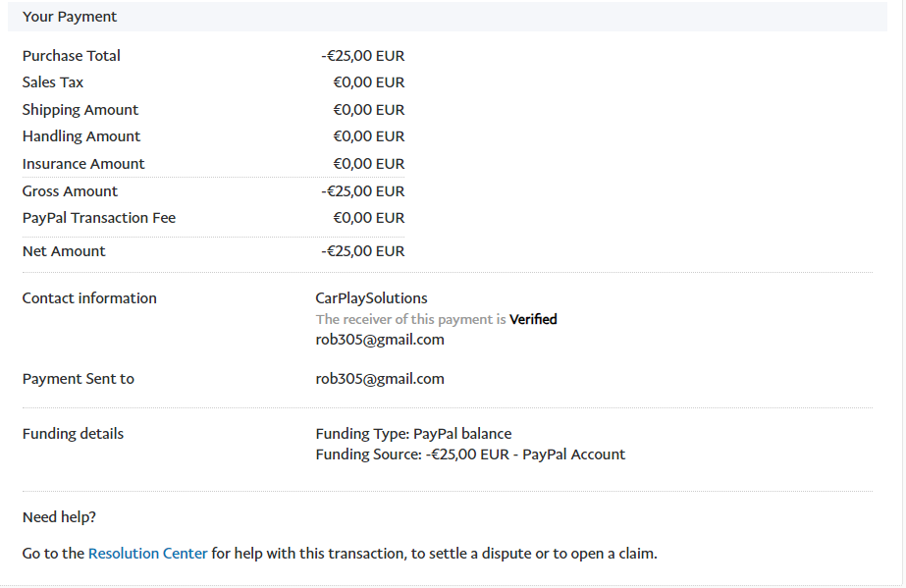Click the Gross Amount value
The width and height of the screenshot is (906, 588).
pyautogui.click(x=363, y=191)
